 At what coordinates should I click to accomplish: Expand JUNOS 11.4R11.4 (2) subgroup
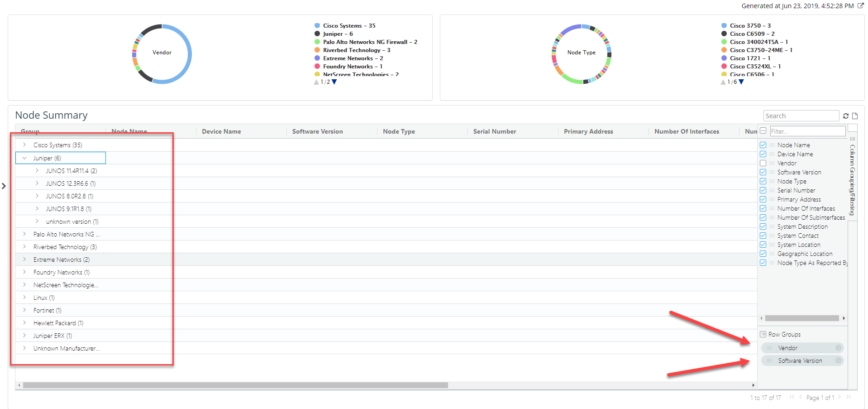37,171
